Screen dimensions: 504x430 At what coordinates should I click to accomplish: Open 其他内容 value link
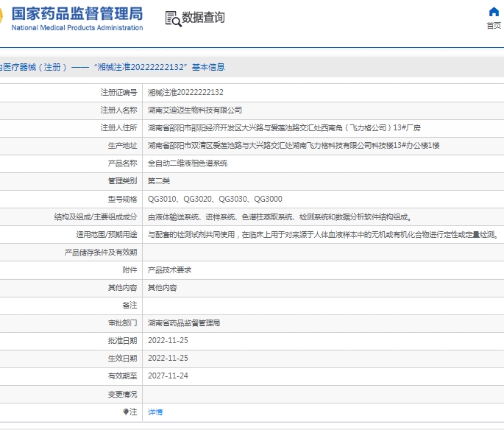163,288
